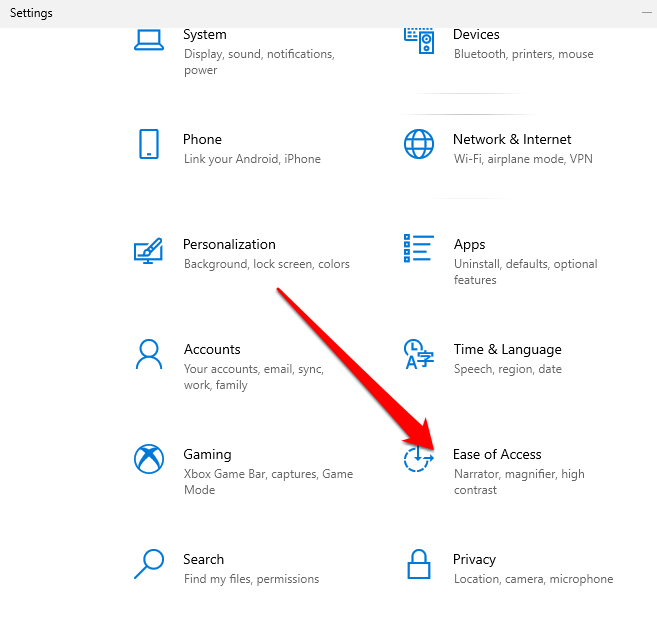Open the Search settings heading
The width and height of the screenshot is (657, 626).
click(x=203, y=559)
